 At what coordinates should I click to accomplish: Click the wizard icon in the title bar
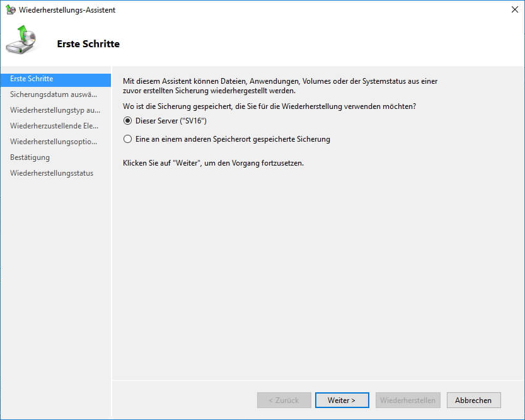click(11, 9)
